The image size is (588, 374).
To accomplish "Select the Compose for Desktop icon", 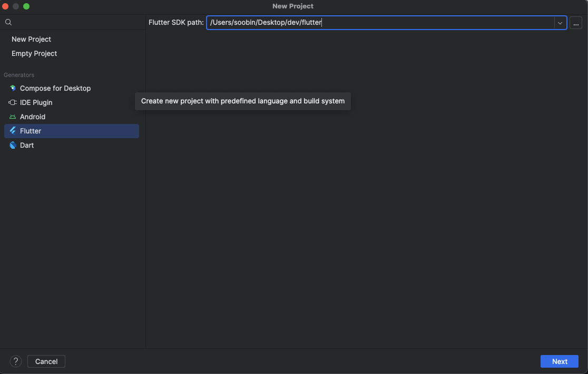I will coord(13,88).
